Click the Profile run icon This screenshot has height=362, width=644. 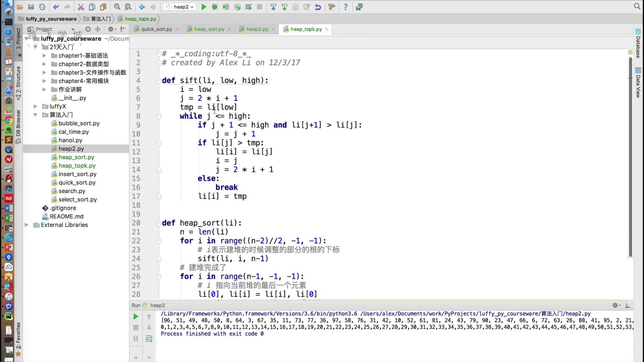[237, 7]
